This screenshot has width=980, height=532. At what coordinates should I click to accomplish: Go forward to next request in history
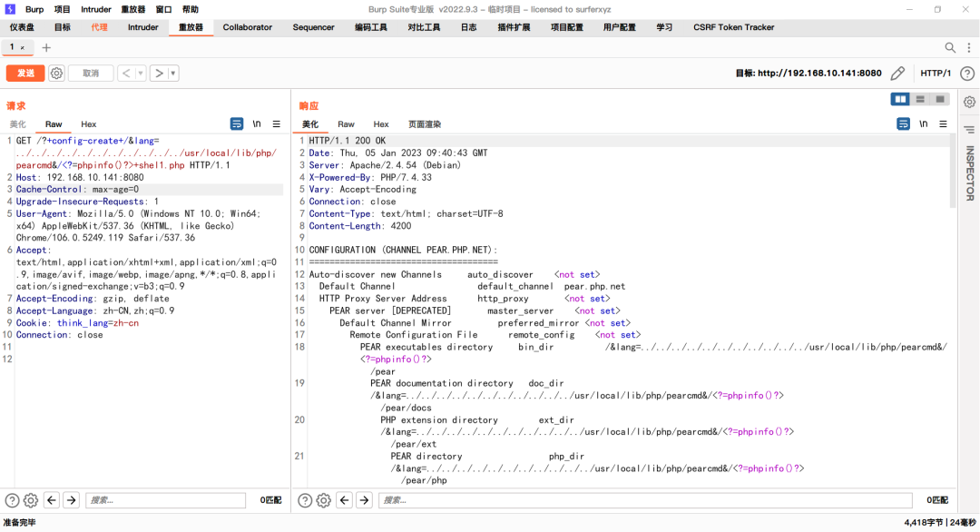[159, 74]
